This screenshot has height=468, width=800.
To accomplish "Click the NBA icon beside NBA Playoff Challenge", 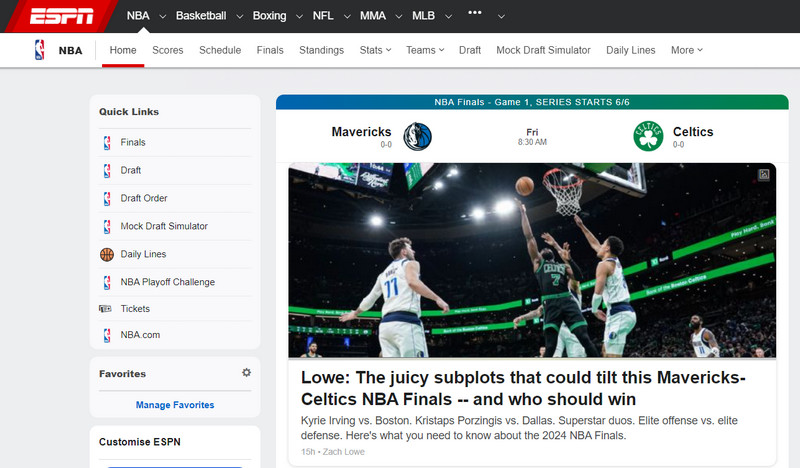I will point(107,282).
